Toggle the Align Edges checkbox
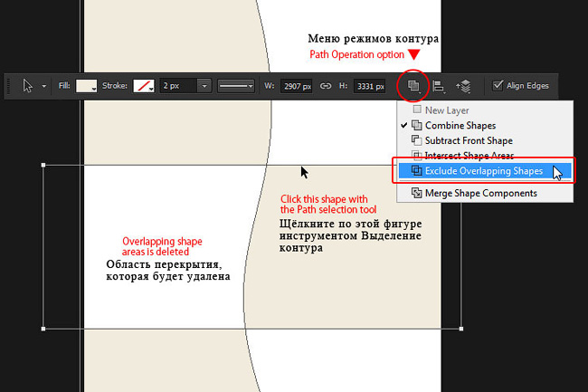Viewport: 588px width, 392px height. pos(498,85)
